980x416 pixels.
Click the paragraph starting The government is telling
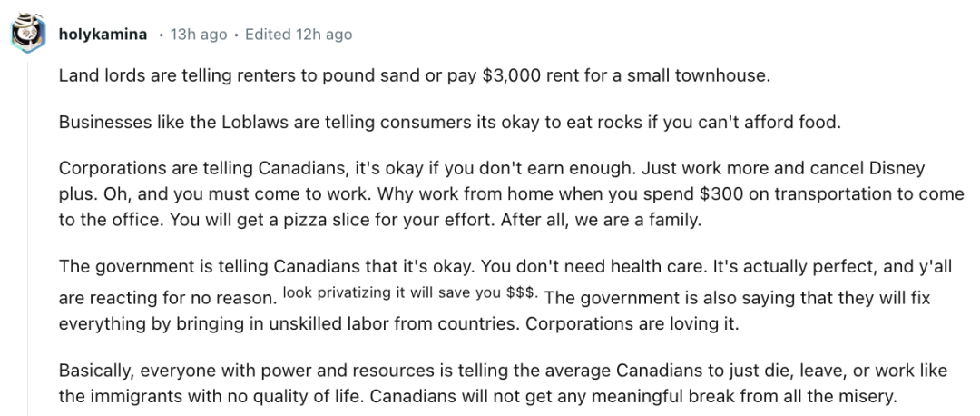[x=505, y=294]
